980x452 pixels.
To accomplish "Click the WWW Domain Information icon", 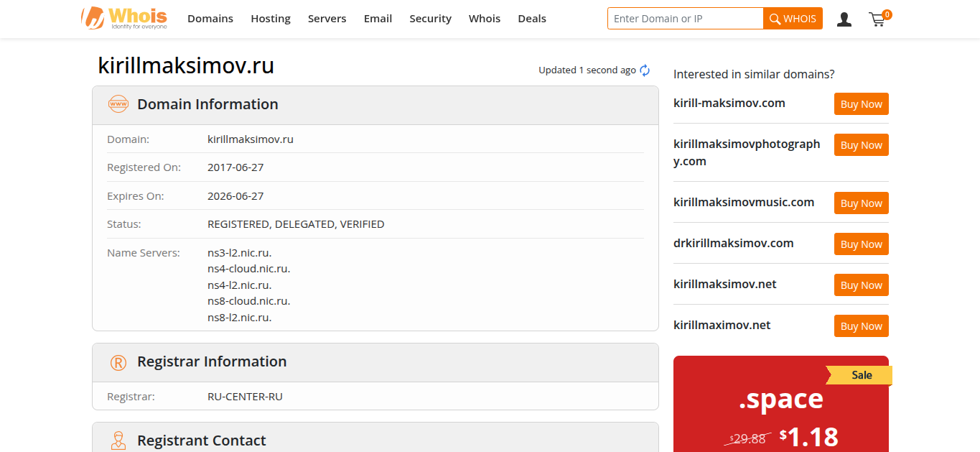I will pyautogui.click(x=118, y=104).
